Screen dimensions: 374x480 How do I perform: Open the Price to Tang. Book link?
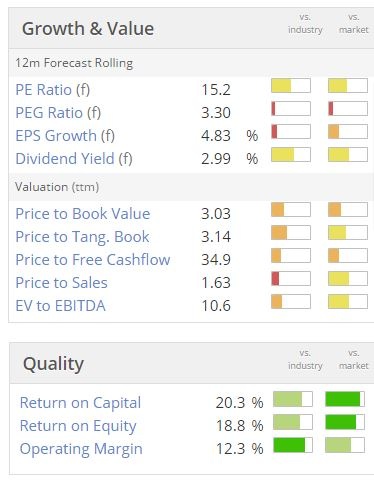coord(82,237)
